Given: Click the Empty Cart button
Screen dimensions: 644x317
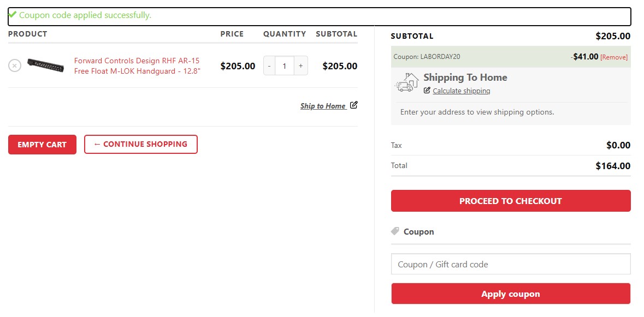Looking at the screenshot, I should click(42, 145).
